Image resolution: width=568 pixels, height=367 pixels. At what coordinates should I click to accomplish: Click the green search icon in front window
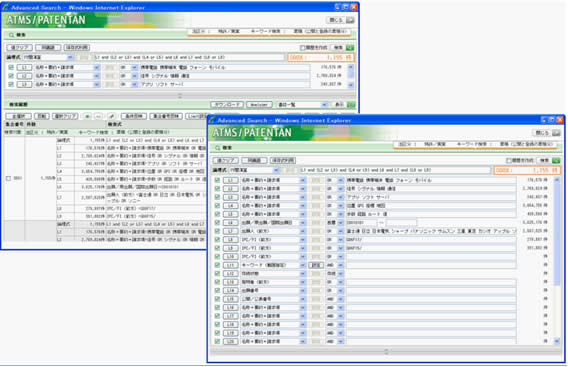pyautogui.click(x=556, y=160)
